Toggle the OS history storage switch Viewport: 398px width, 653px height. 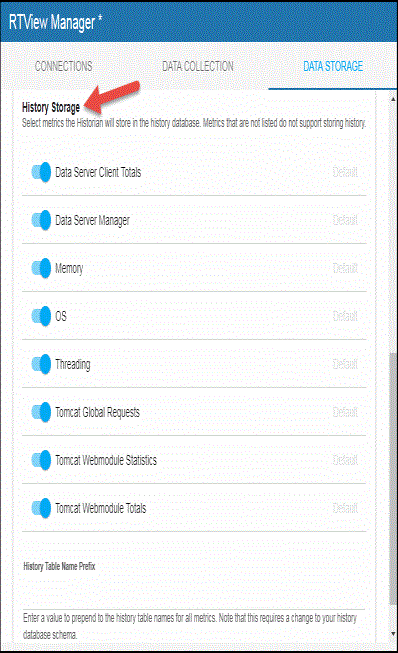click(x=41, y=316)
